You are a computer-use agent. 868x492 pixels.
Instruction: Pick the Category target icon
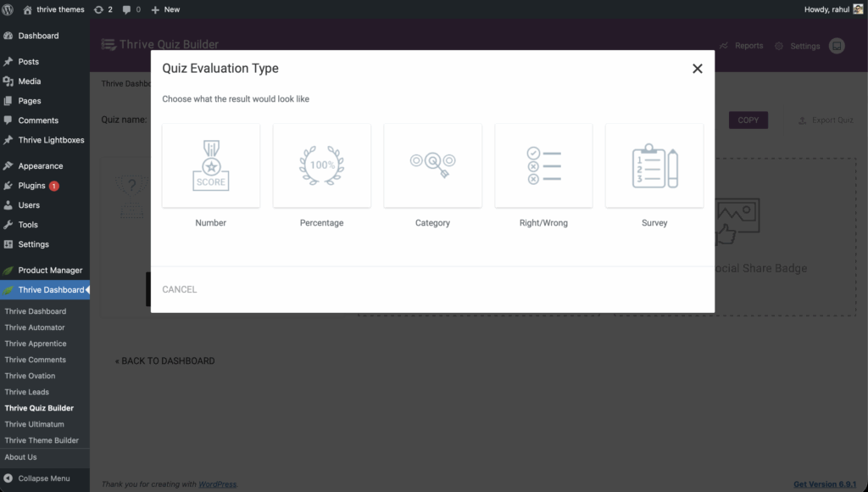(432, 166)
